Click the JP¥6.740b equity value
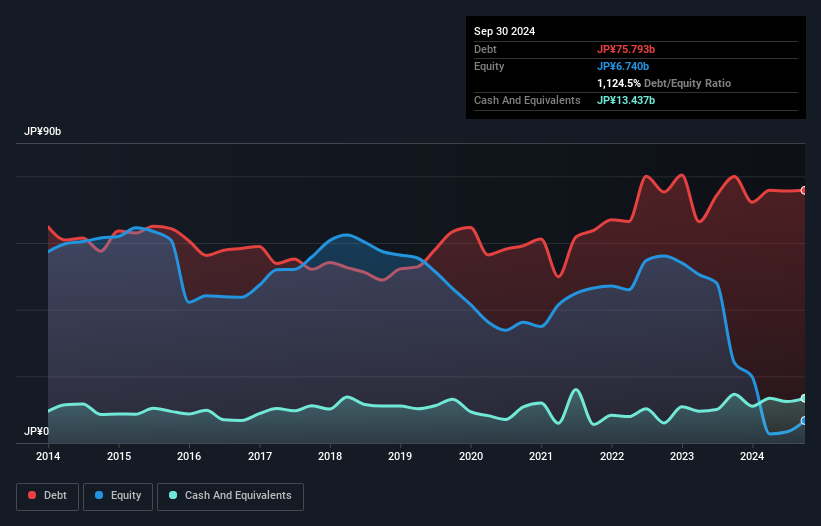Image resolution: width=821 pixels, height=526 pixels. coord(623,66)
